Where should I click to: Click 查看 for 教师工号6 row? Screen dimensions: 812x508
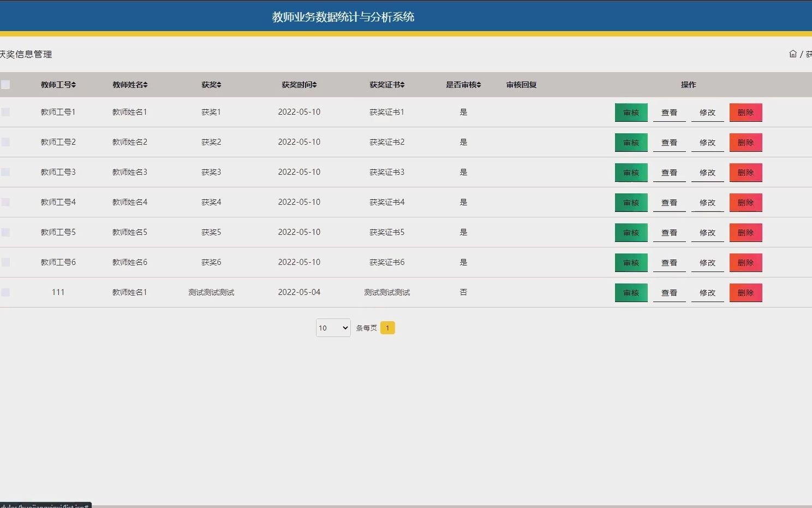click(x=670, y=263)
